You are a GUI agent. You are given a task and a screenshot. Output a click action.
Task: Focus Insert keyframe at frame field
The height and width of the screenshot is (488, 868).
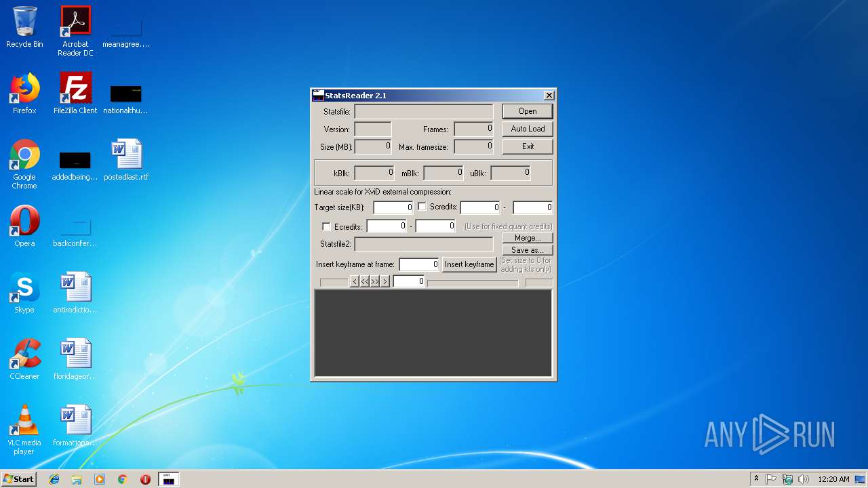click(x=419, y=264)
